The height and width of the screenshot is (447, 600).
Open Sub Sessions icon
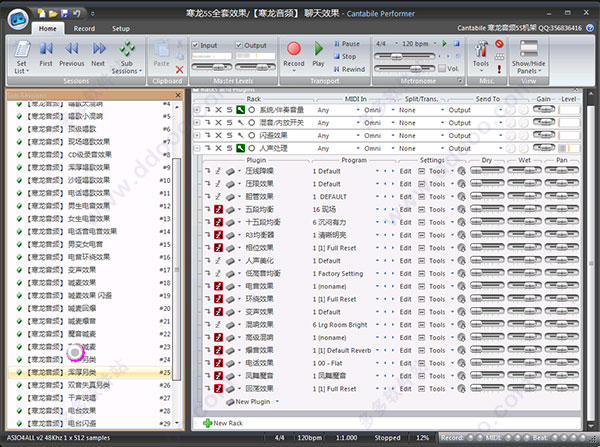tap(127, 49)
